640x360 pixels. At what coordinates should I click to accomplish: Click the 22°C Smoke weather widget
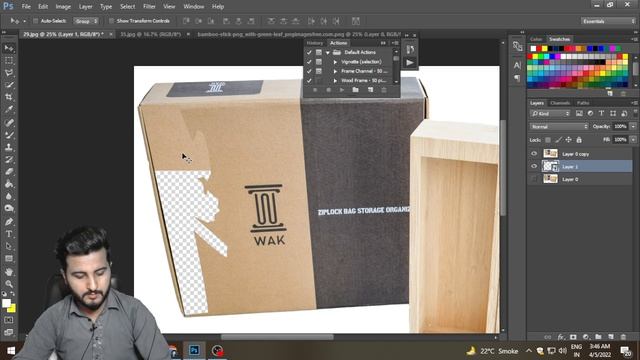[x=492, y=351]
